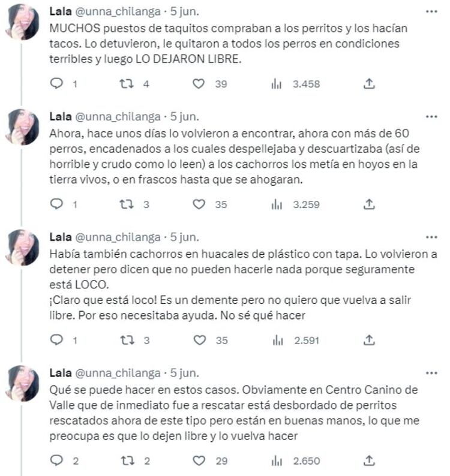
Task: Like the 'Centro Canino de Valle' tweet
Action: pyautogui.click(x=199, y=460)
